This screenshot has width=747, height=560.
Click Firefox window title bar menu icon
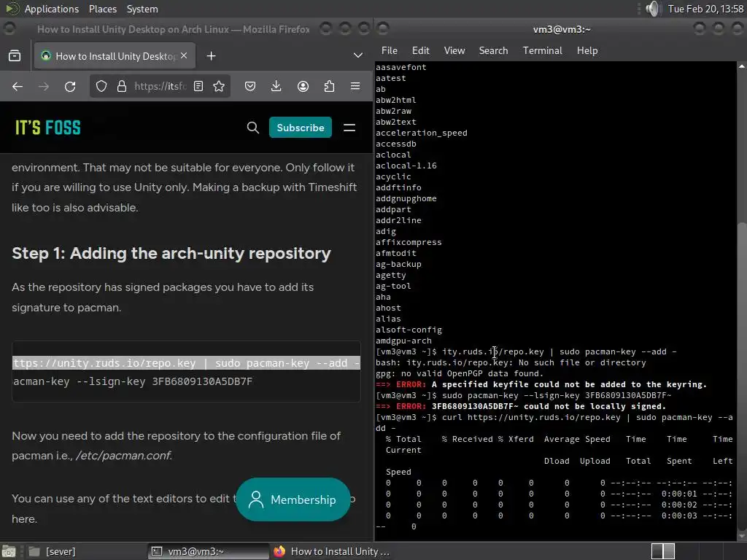(x=9, y=29)
